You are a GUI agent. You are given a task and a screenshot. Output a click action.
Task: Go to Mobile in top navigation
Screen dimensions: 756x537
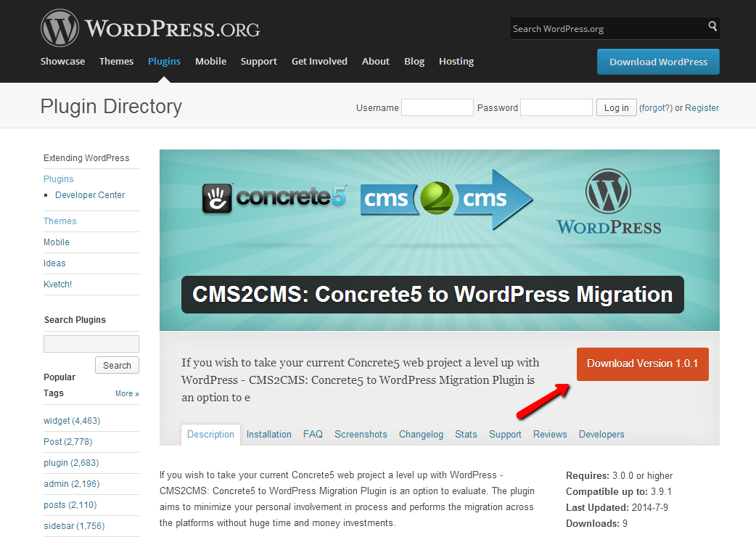tap(210, 61)
